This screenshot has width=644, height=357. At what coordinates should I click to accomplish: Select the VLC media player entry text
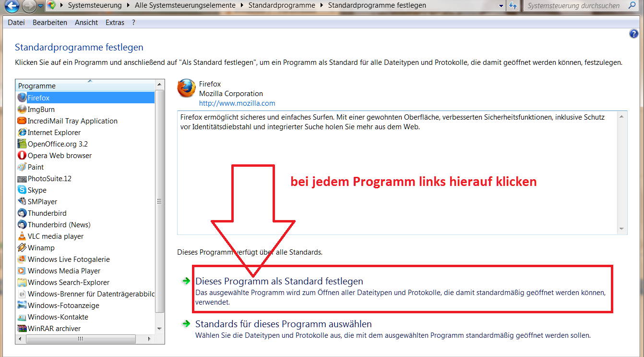[x=56, y=236]
